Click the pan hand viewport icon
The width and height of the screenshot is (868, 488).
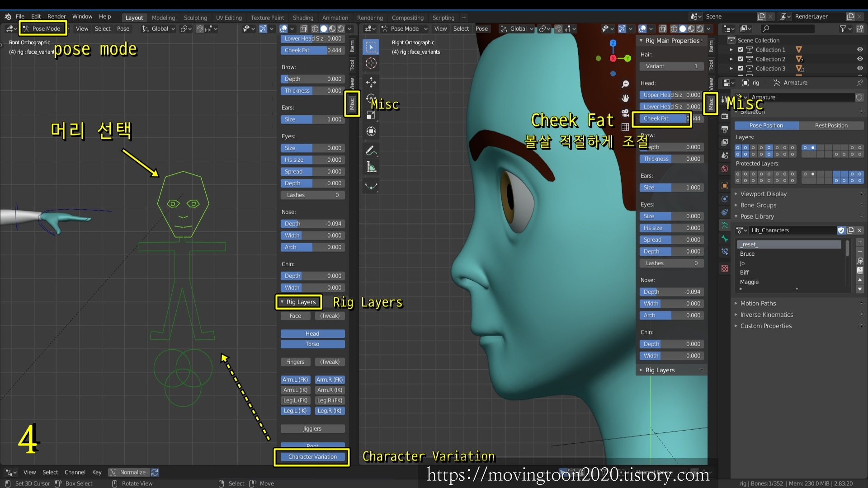pyautogui.click(x=625, y=98)
